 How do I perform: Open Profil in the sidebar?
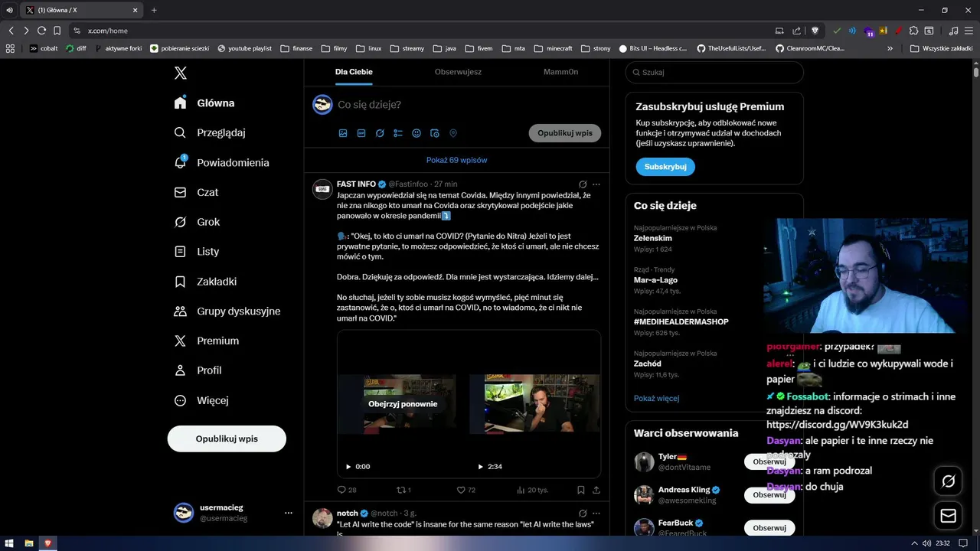click(198, 370)
